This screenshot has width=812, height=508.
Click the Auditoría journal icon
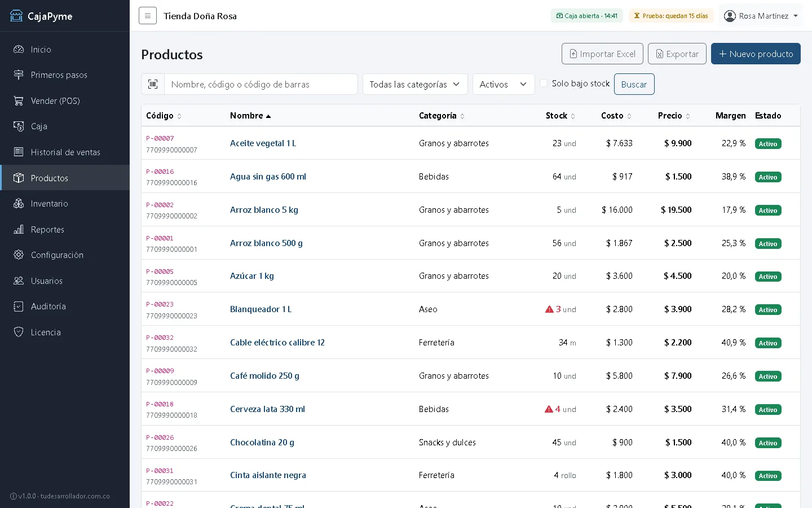pyautogui.click(x=19, y=306)
